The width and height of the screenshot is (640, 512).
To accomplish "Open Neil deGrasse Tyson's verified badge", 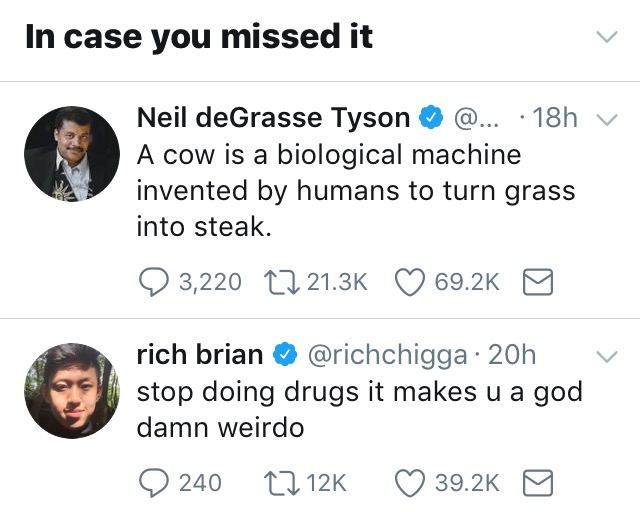I will (431, 118).
